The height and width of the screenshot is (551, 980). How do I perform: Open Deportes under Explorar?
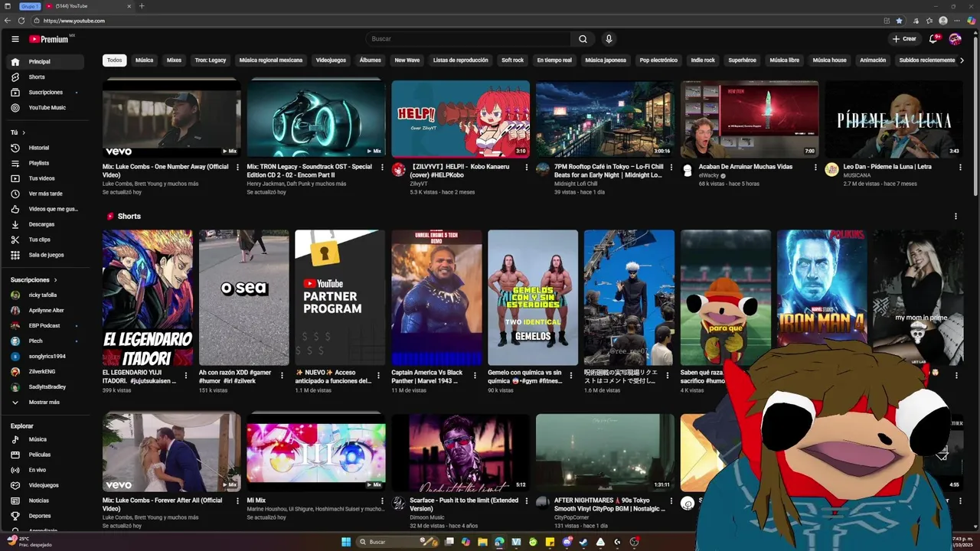[46, 516]
